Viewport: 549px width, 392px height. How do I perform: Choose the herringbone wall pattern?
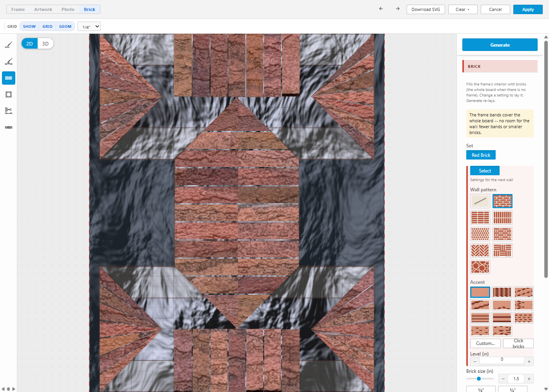pyautogui.click(x=480, y=250)
